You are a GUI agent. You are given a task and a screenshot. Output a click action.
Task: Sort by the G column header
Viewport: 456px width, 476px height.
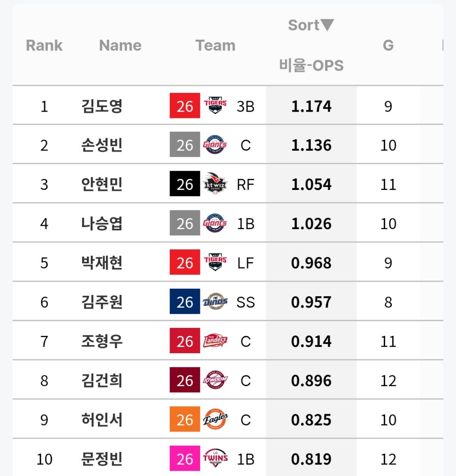pyautogui.click(x=388, y=45)
